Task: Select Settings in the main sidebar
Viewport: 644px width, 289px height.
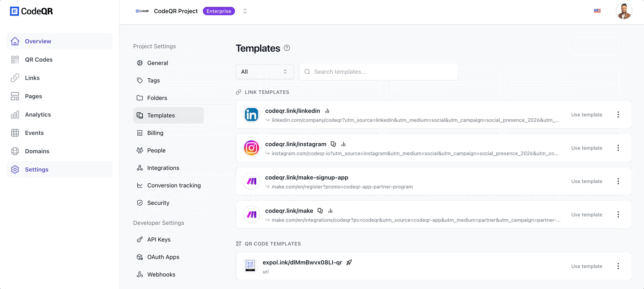Action: (x=59, y=169)
